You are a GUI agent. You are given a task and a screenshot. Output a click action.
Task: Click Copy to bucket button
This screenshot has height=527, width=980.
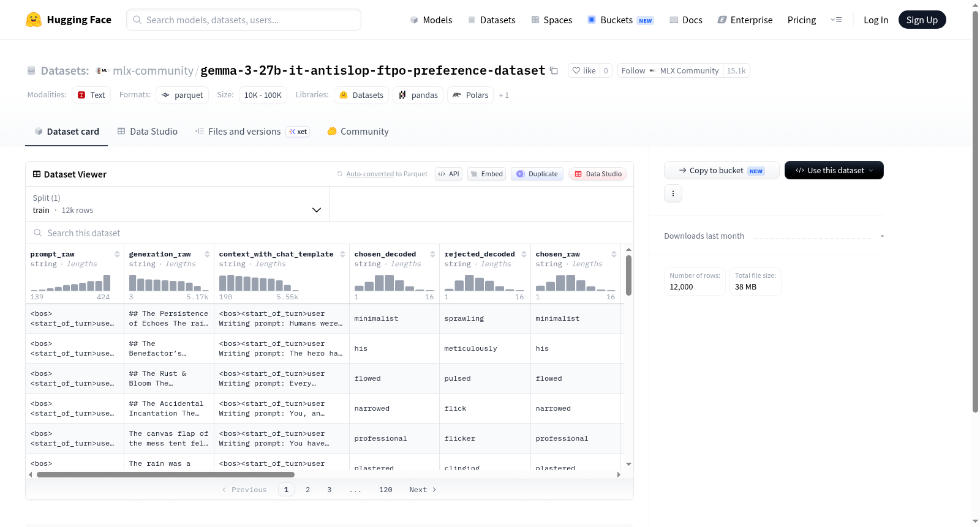(722, 170)
